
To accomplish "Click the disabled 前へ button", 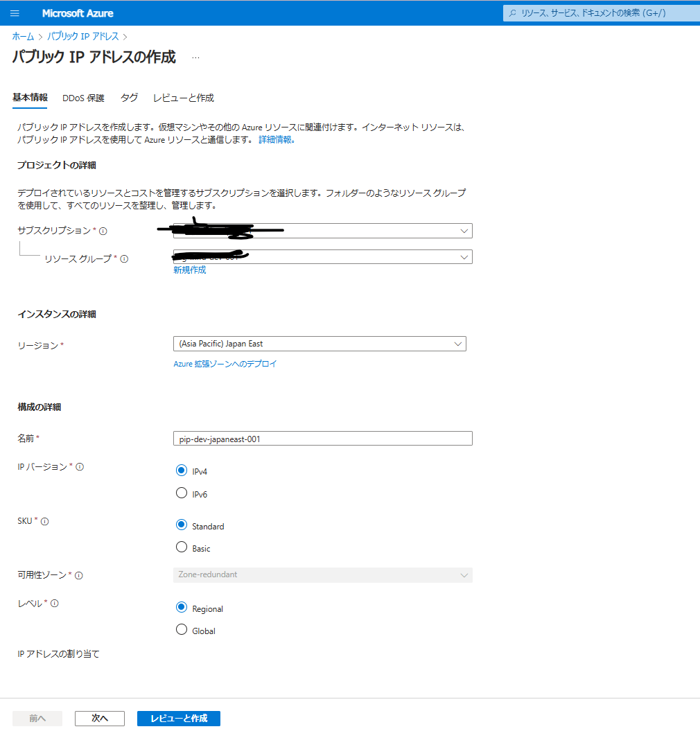I will click(37, 718).
